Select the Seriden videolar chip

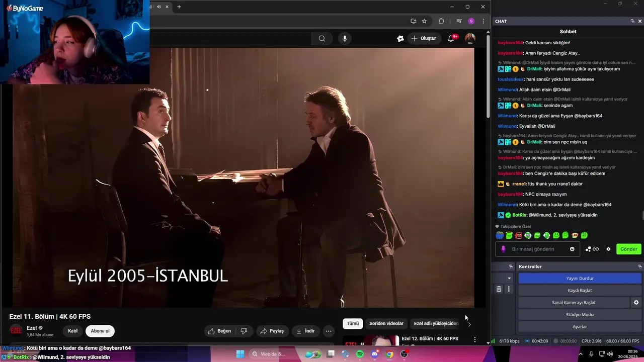click(x=386, y=323)
